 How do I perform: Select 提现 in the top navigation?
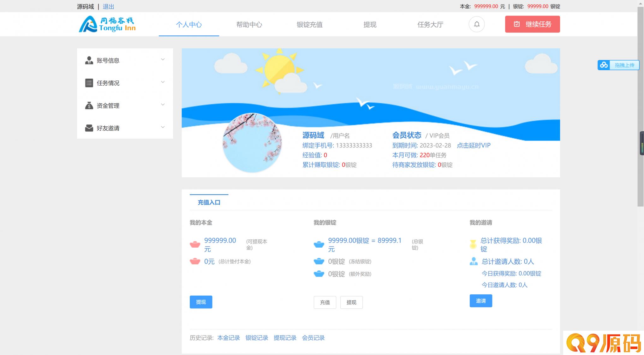370,25
